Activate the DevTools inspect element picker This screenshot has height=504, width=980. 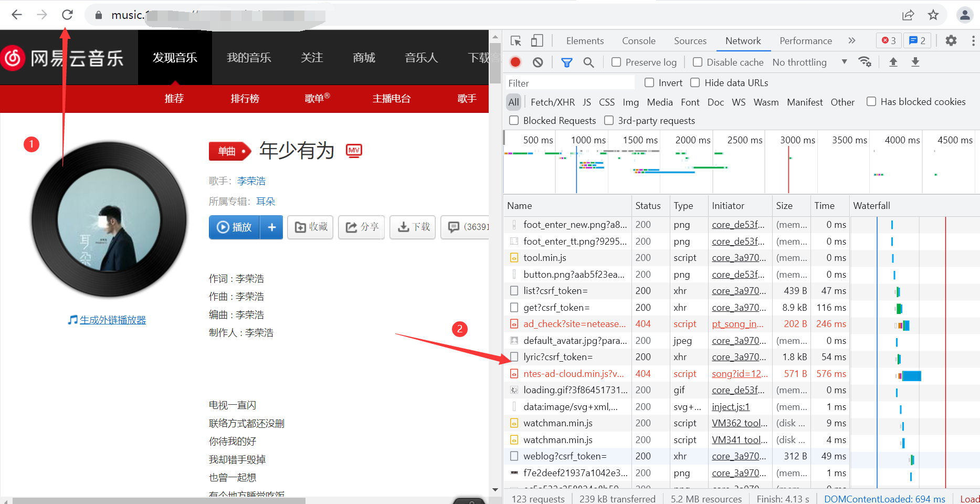pyautogui.click(x=515, y=41)
